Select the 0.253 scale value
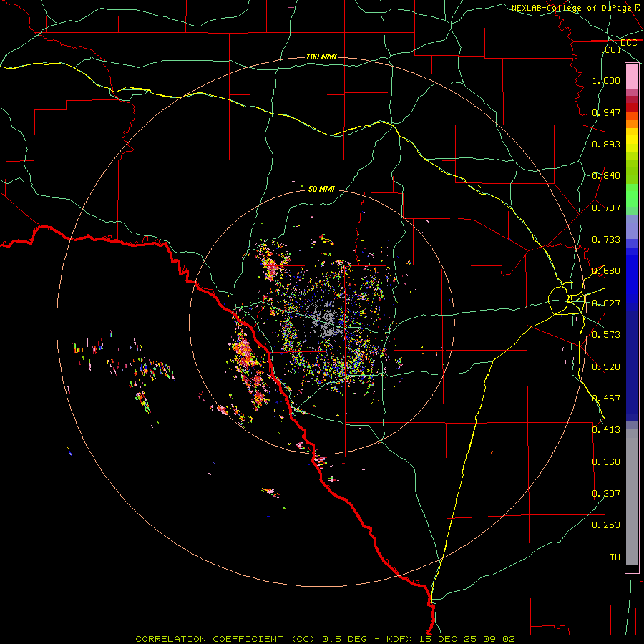The image size is (644, 644). tap(606, 525)
